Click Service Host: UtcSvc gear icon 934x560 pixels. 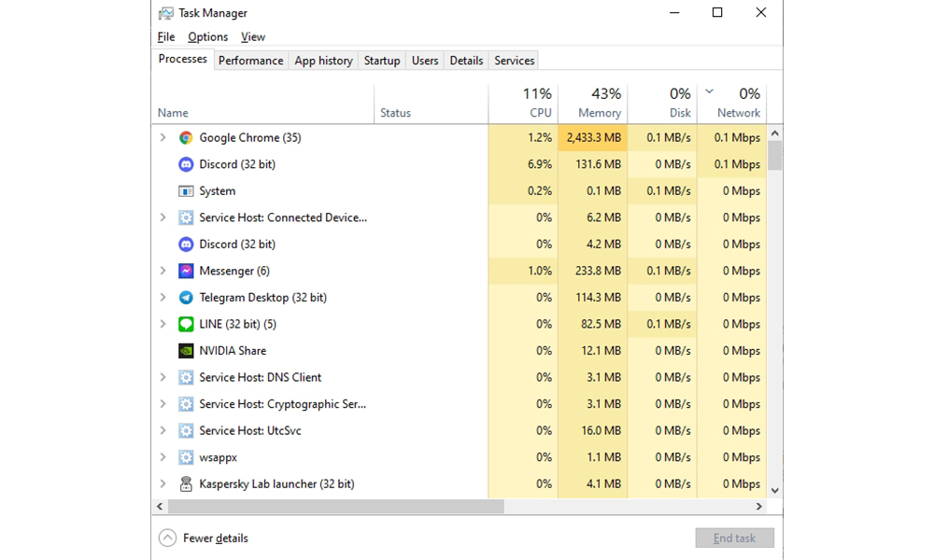tap(186, 431)
